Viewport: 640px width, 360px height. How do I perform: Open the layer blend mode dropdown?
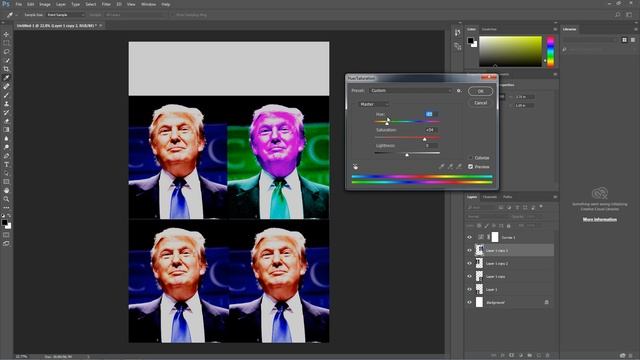(x=487, y=217)
